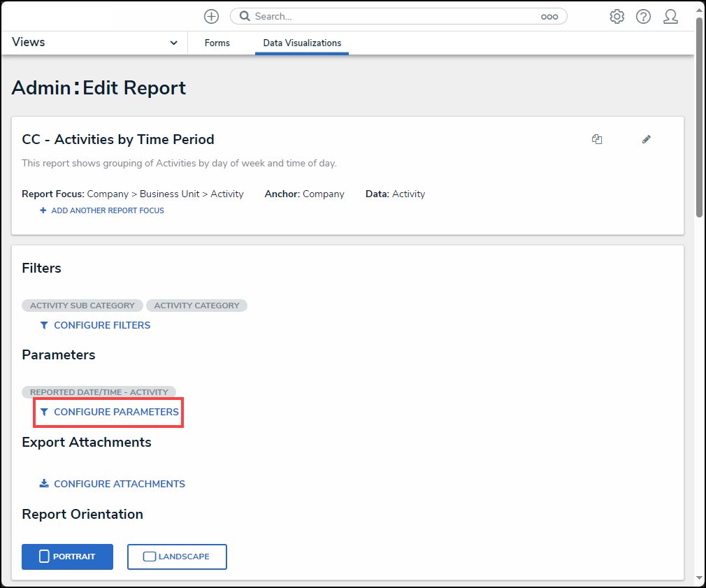Click Add Another Report Focus link
Image resolution: width=706 pixels, height=588 pixels.
click(x=107, y=210)
